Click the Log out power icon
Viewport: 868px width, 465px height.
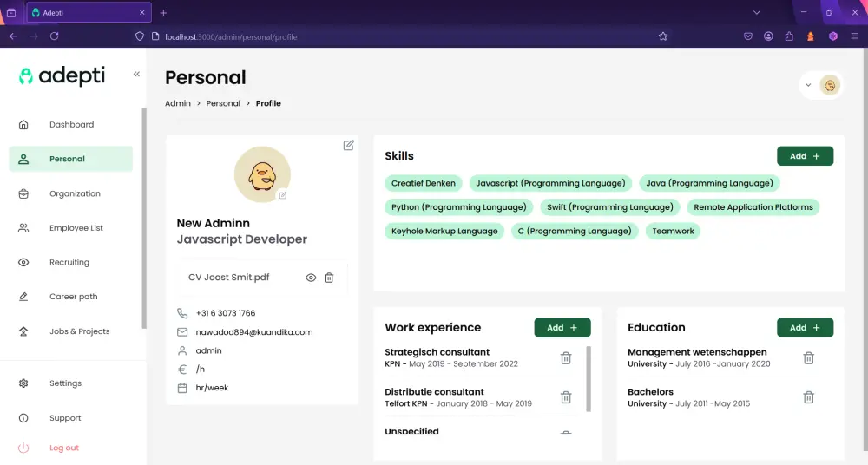click(x=23, y=448)
